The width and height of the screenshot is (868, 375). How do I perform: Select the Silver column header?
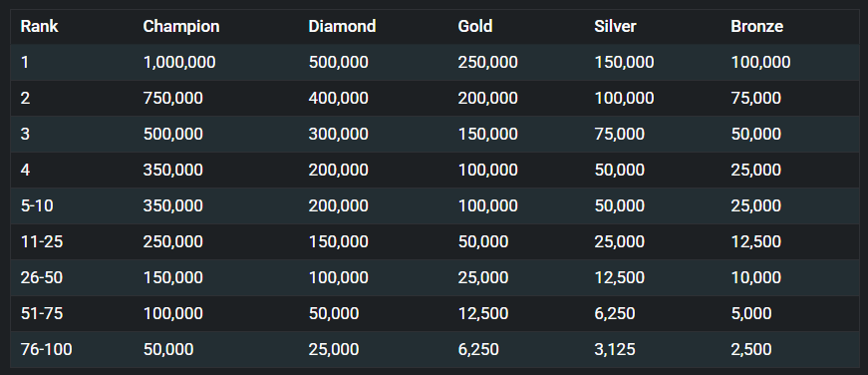(x=615, y=26)
